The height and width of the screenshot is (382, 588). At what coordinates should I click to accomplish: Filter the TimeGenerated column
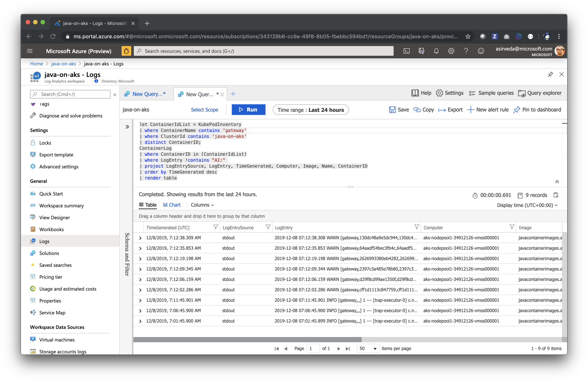coord(216,227)
